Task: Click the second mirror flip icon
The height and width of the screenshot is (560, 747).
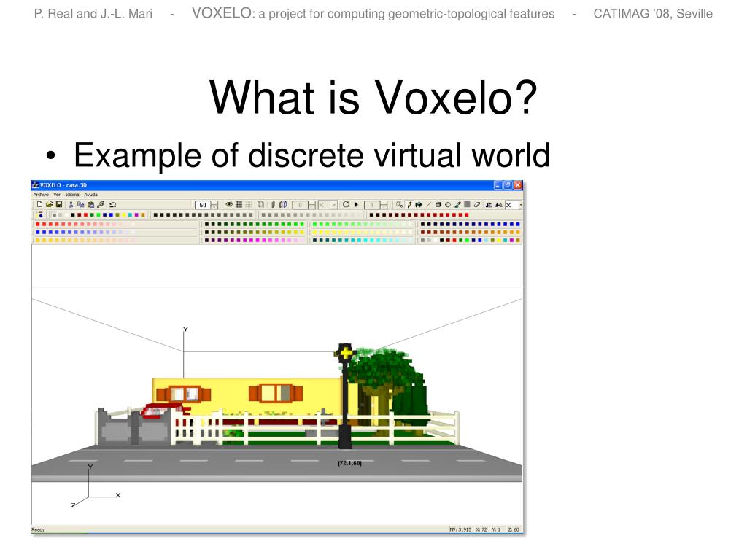Action: click(499, 205)
